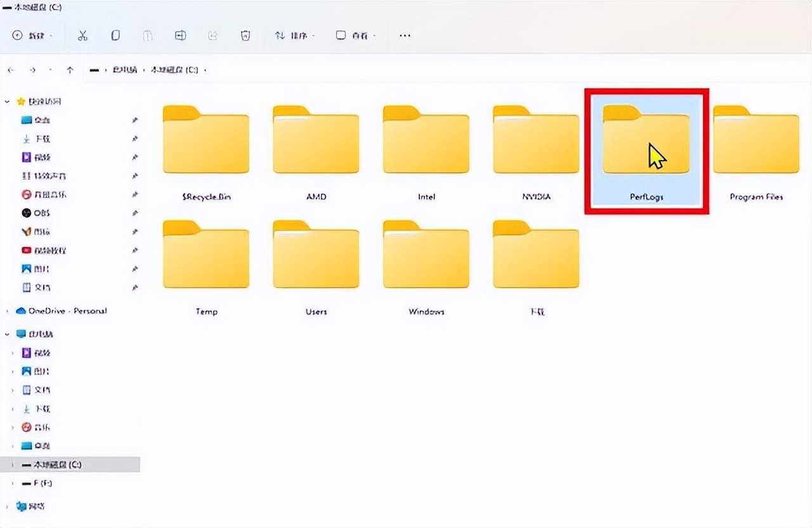Unpin the first pinned Quick Access item
This screenshot has width=812, height=528.
click(135, 119)
